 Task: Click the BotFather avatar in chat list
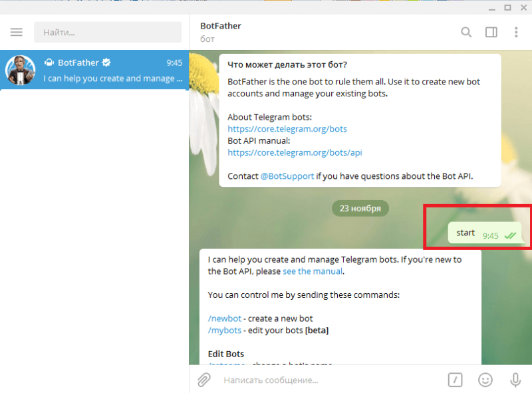pyautogui.click(x=21, y=70)
